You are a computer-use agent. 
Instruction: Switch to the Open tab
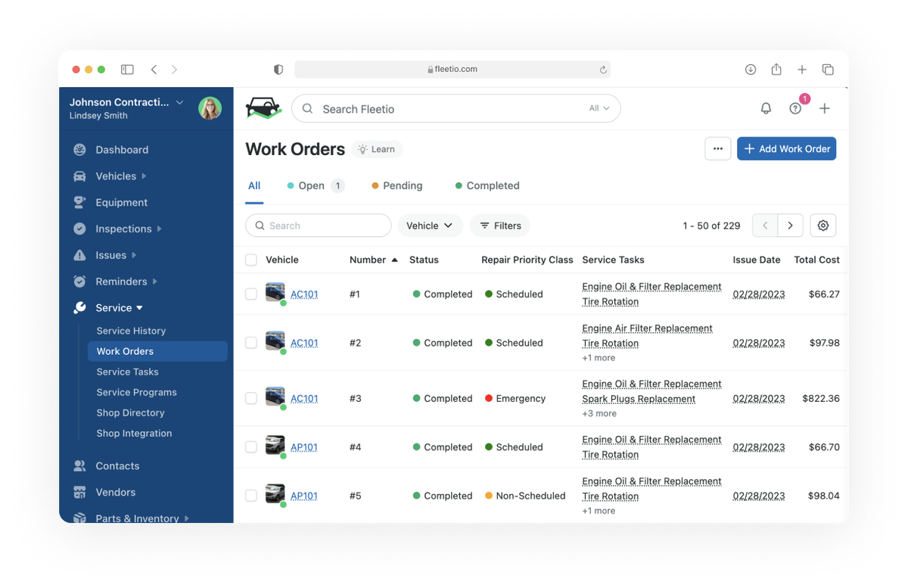pos(316,185)
